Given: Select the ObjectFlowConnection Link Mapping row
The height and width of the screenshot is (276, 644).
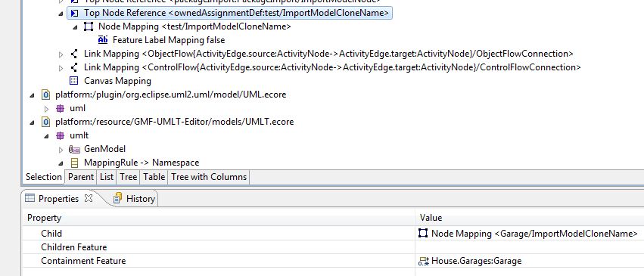Looking at the screenshot, I should pos(328,54).
